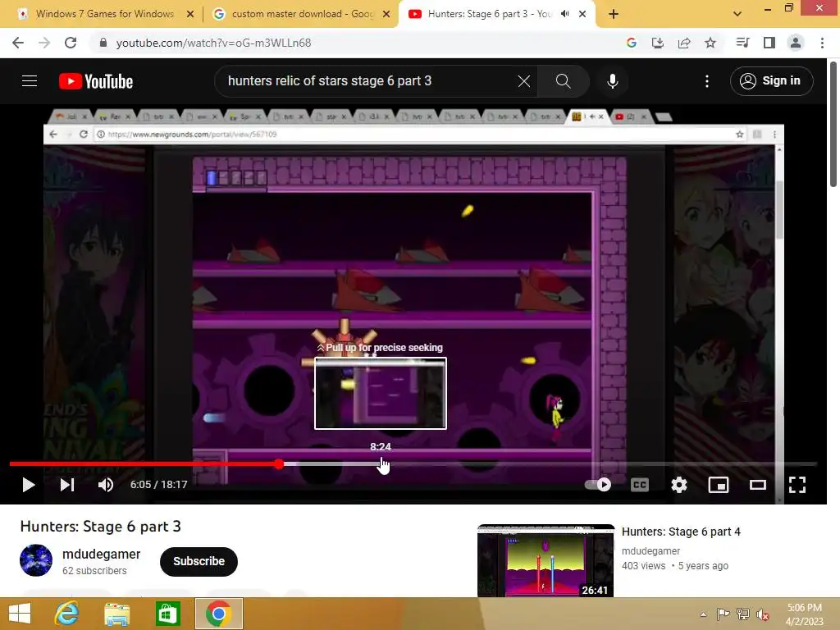Switch to custom master download Google tab
This screenshot has width=840, height=630.
point(300,14)
